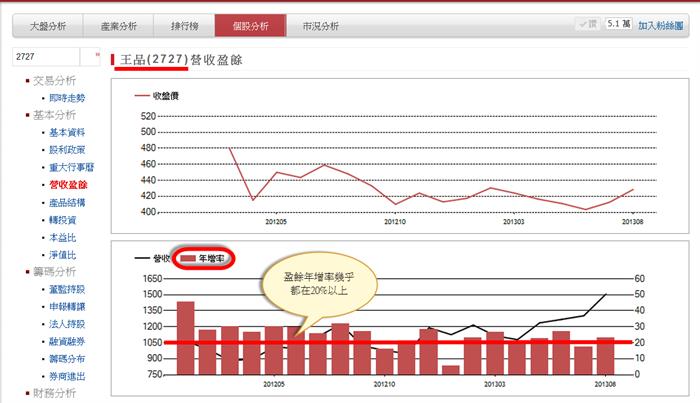Click the 400 price axis label
Viewport: 700px width, 403px height.
pyautogui.click(x=148, y=212)
